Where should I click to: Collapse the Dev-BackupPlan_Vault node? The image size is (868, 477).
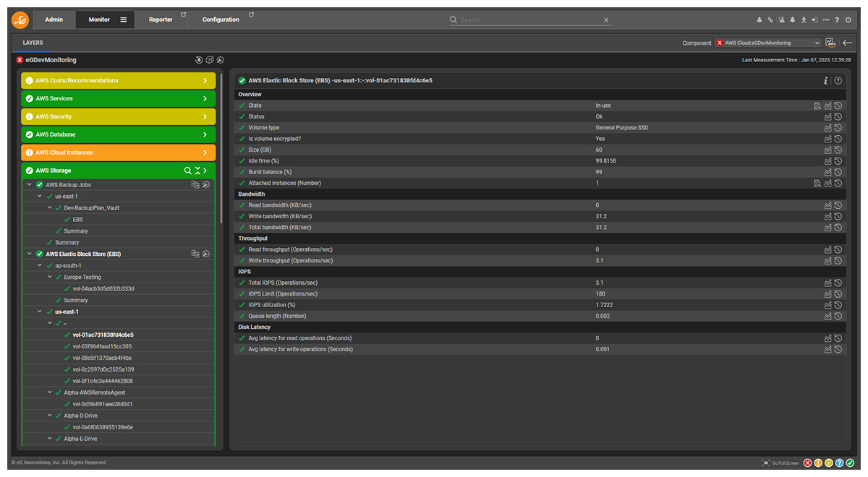click(x=50, y=208)
